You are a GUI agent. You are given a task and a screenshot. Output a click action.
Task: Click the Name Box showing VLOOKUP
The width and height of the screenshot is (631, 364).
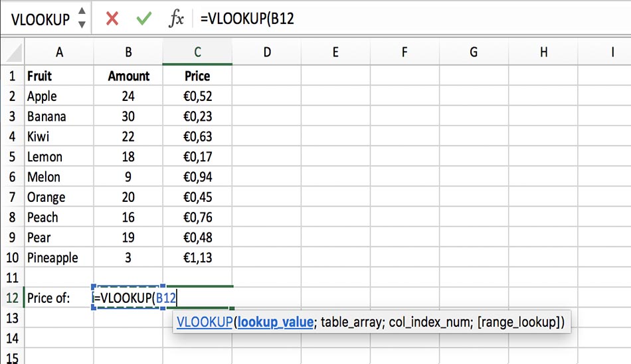tap(41, 19)
